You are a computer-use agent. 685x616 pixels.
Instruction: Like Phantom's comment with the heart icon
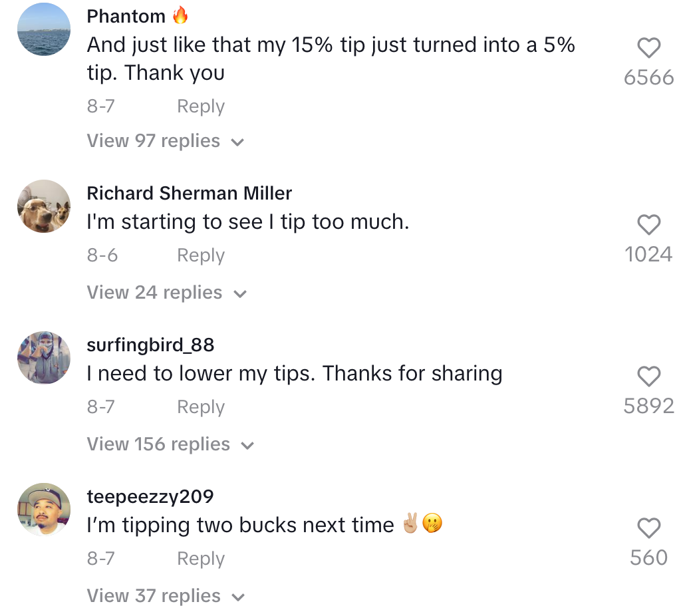pyautogui.click(x=648, y=48)
